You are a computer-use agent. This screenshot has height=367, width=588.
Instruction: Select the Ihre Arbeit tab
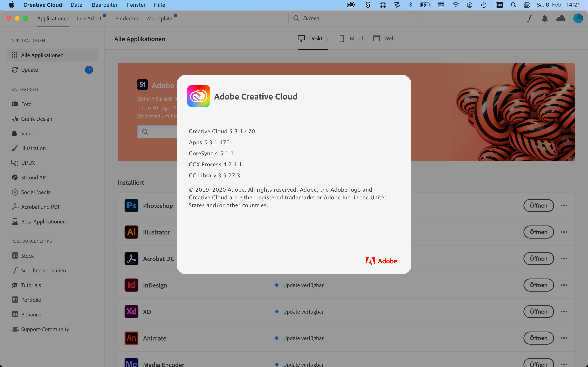click(89, 18)
